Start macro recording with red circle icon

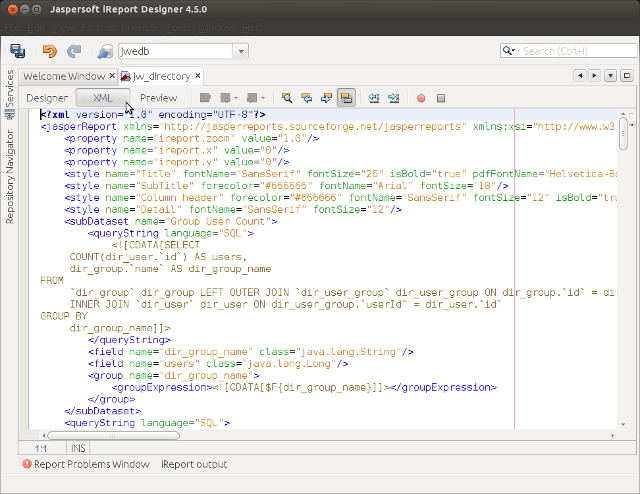(x=421, y=98)
